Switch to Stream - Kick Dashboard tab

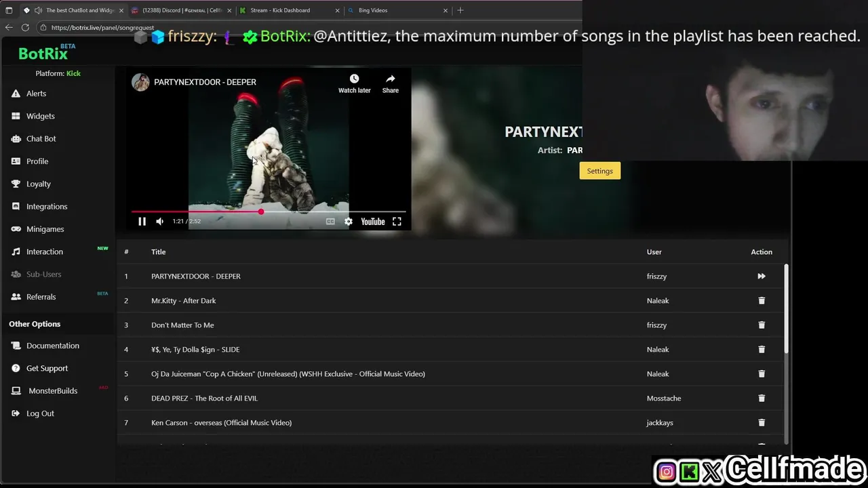[x=288, y=10]
